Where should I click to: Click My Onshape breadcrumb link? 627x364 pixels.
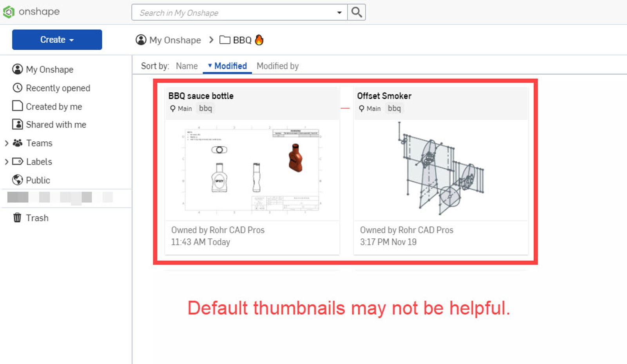(175, 40)
